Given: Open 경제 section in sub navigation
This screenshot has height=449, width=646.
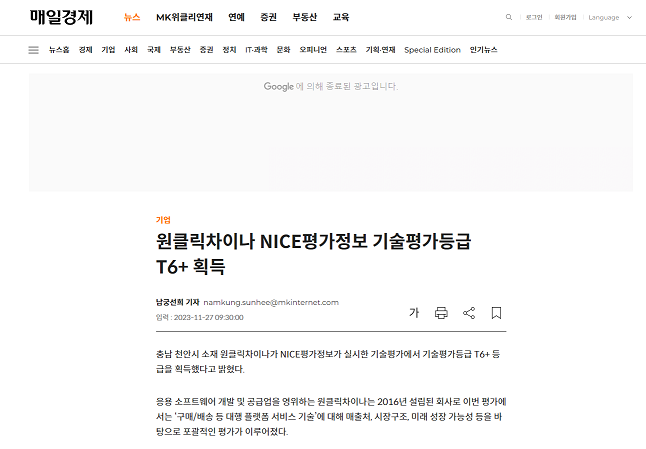Looking at the screenshot, I should click(85, 50).
